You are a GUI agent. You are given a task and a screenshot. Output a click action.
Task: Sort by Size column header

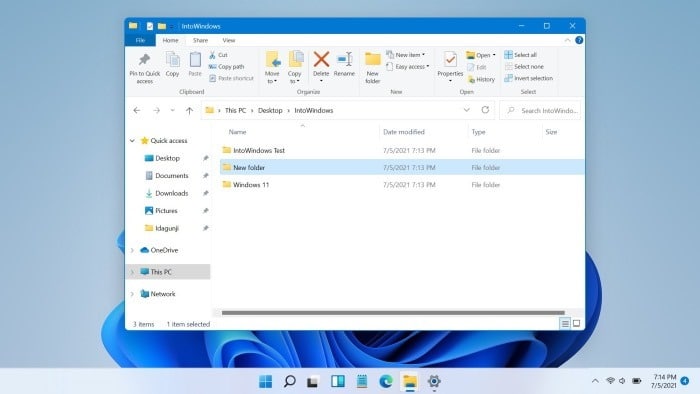tap(551, 132)
